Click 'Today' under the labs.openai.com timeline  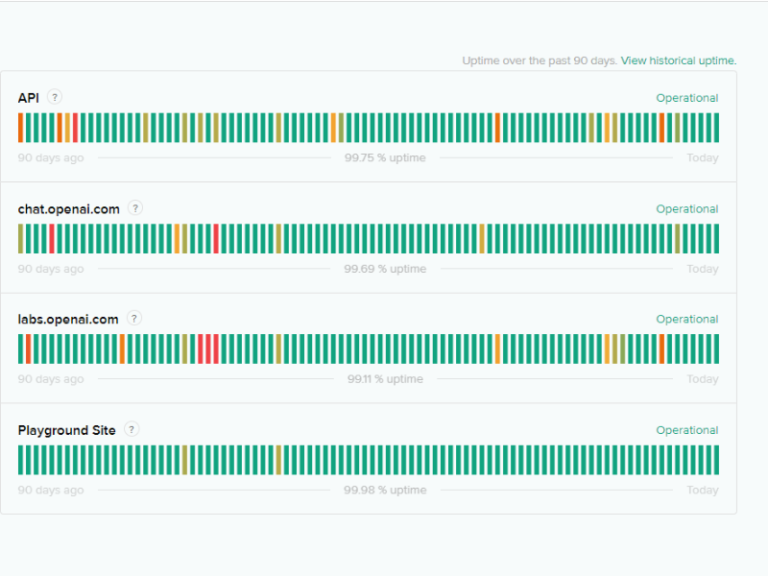coord(702,379)
